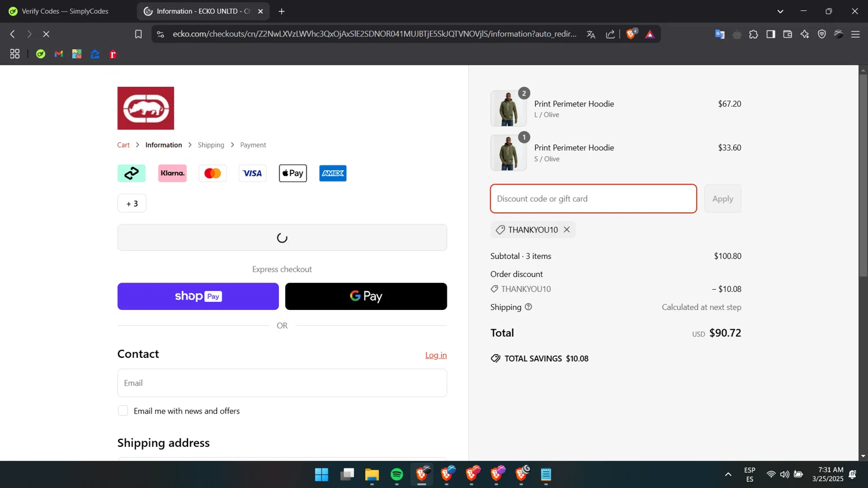Screen dimensions: 868x488
Task: Open File Explorer from taskbar
Action: point(372,475)
